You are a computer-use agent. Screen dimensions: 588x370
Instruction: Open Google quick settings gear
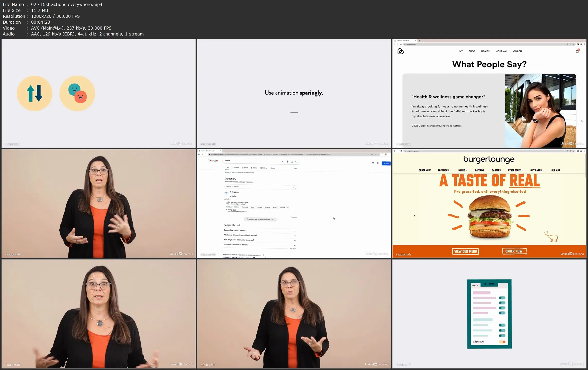373,163
